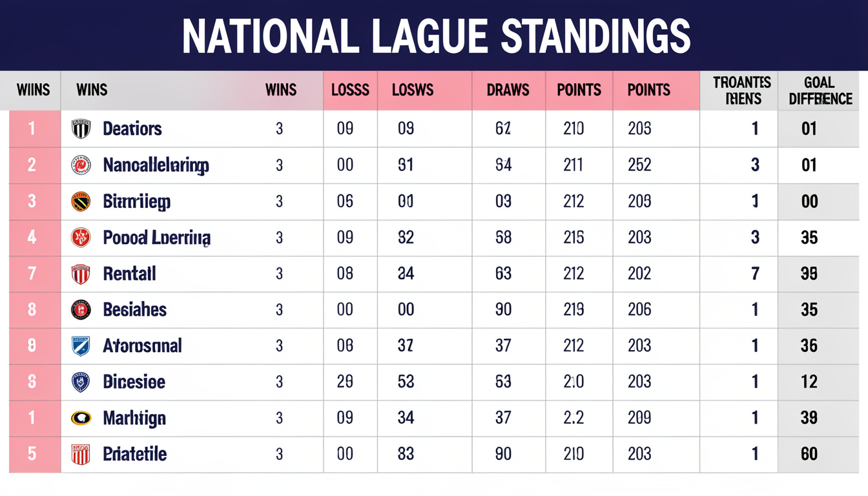
Task: Click the Nanoallelaringp club badge icon
Action: click(x=81, y=165)
